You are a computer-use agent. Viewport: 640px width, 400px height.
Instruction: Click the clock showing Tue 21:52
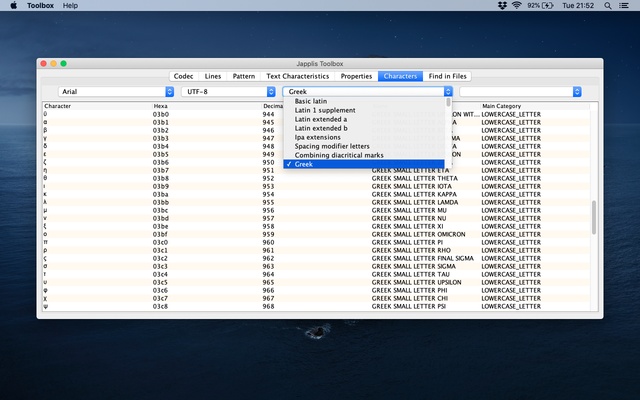578,5
